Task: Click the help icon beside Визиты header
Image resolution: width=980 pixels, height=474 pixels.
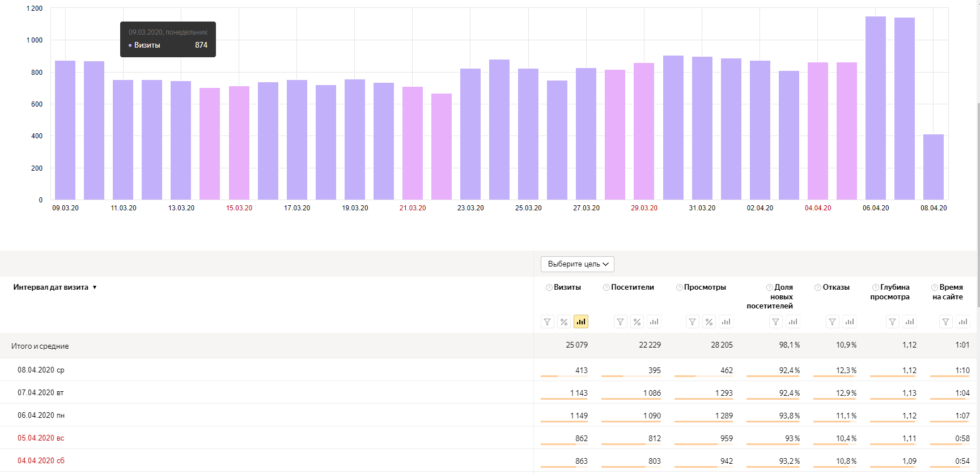Action: (x=549, y=287)
